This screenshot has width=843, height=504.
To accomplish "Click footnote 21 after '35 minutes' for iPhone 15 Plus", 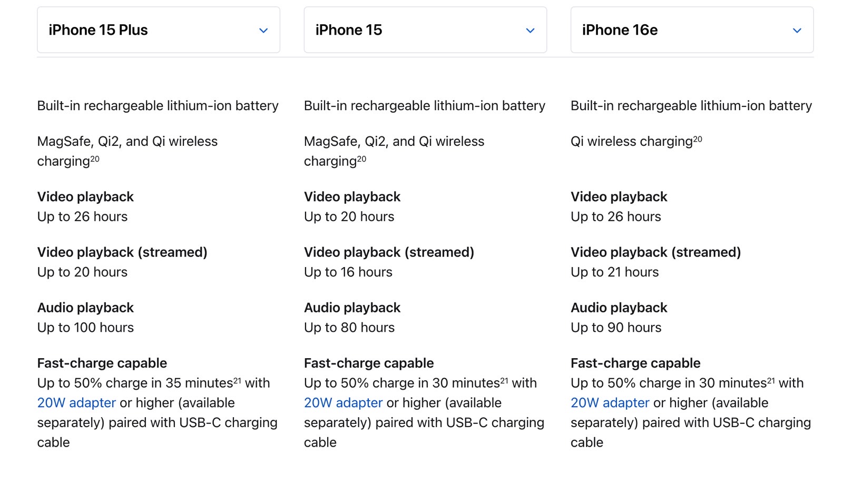I will point(237,380).
